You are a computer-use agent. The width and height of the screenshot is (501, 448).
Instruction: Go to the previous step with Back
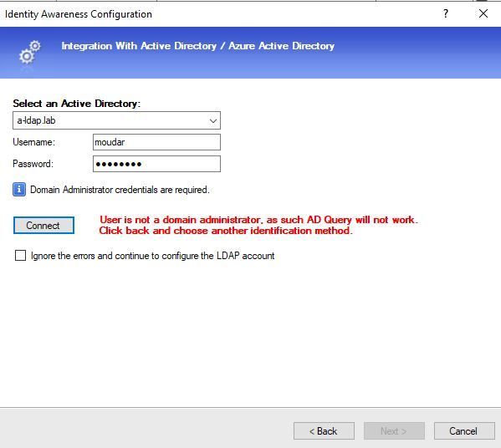(x=324, y=430)
